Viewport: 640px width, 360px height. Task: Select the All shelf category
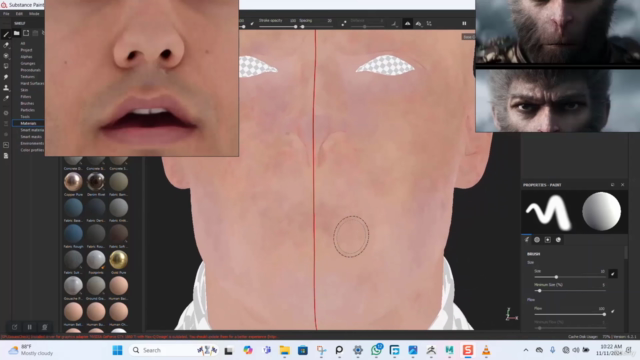[23, 43]
